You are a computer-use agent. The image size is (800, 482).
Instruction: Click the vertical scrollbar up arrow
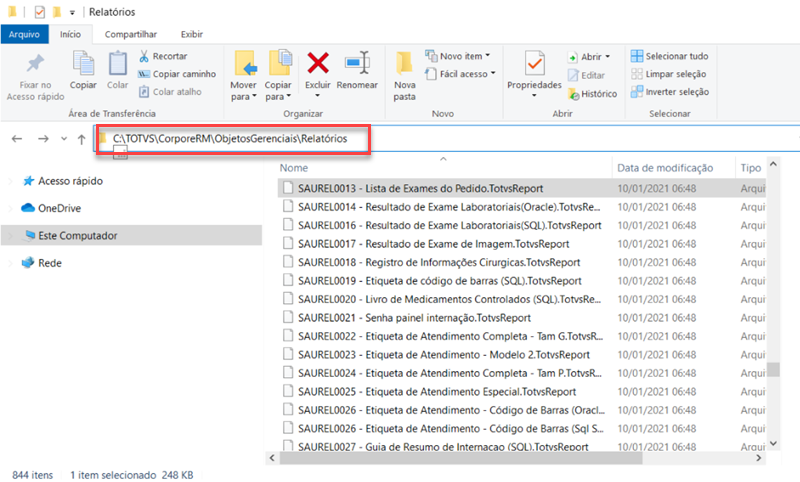pos(773,164)
